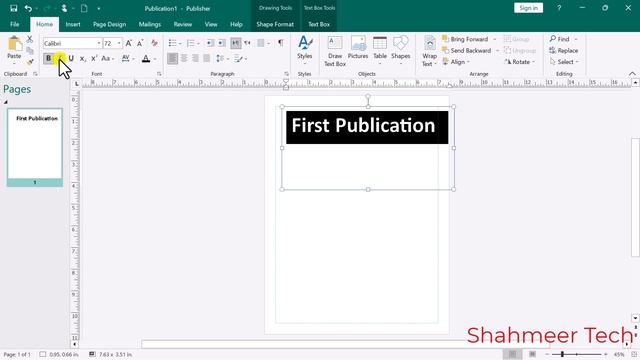This screenshot has height=360, width=640.
Task: Expand the Font dialog launcher
Action: click(x=159, y=74)
